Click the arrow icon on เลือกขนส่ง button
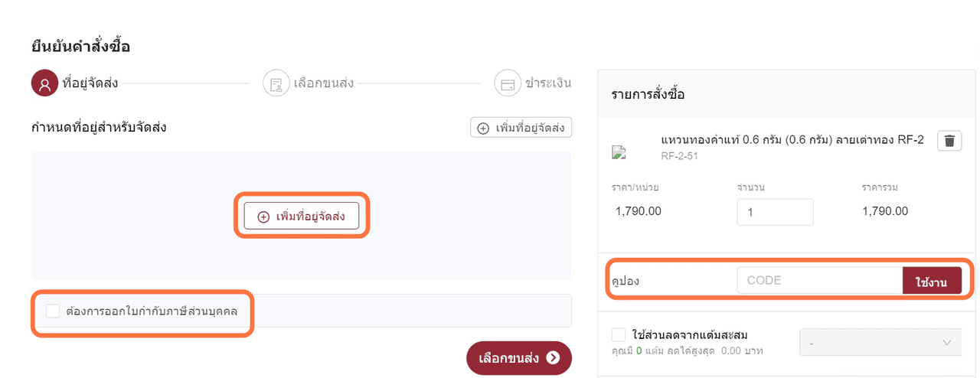Viewport: 980px width, 378px height. point(553,357)
